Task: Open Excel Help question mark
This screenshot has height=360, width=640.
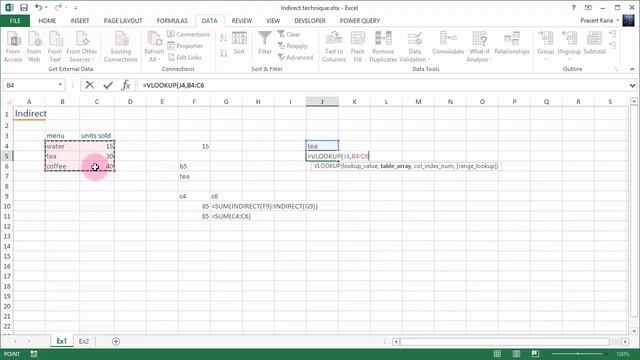Action: pyautogui.click(x=573, y=7)
